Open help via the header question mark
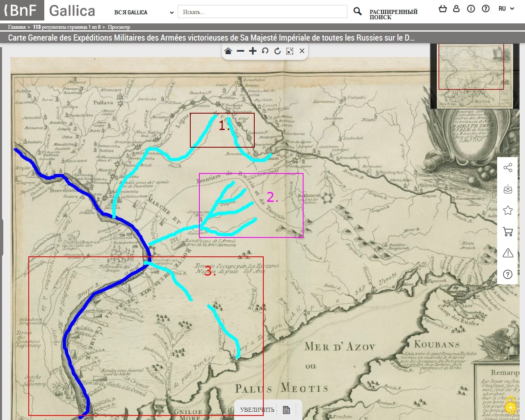The height and width of the screenshot is (420, 525). pos(486,9)
